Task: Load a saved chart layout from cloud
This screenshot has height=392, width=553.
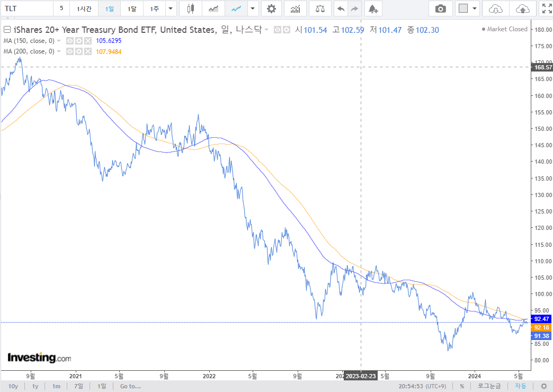Action: (495, 9)
